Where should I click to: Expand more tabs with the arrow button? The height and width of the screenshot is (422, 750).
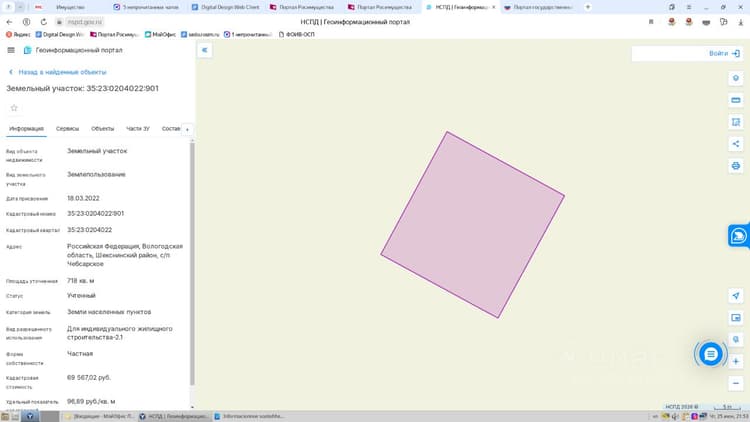point(188,129)
